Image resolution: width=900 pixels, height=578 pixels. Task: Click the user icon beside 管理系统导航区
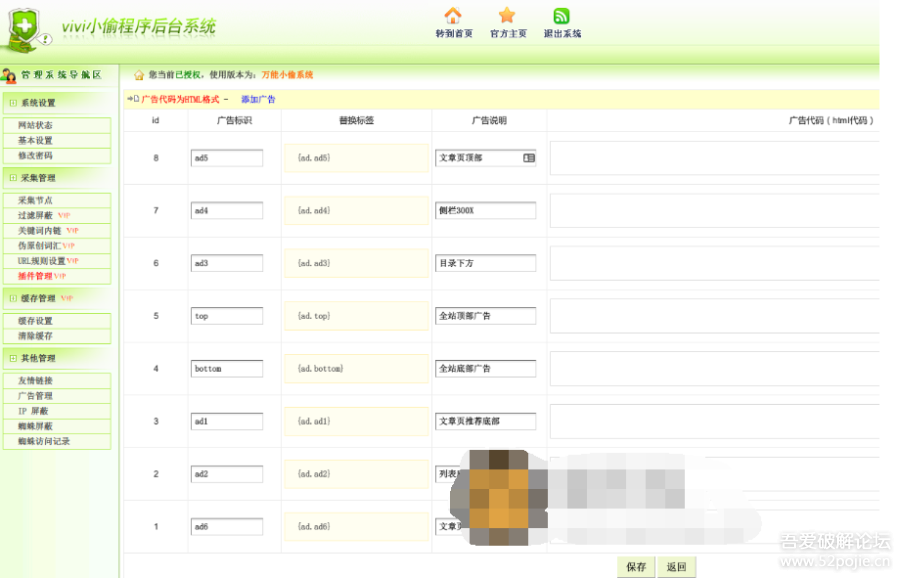coord(9,76)
